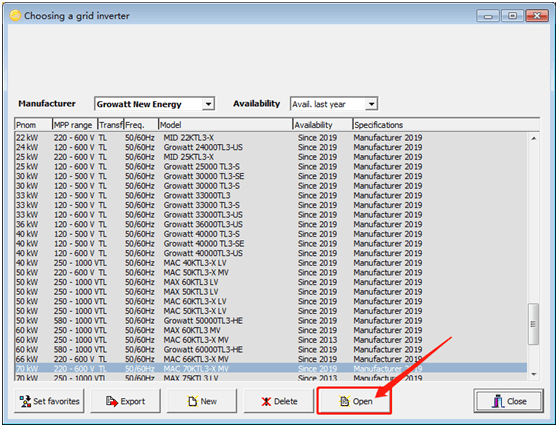
Task: Minimize the Choosing a grid inverter window
Action: (x=488, y=16)
